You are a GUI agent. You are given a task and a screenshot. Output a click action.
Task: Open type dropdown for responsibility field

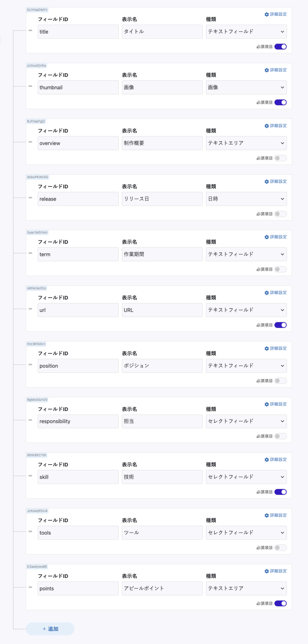(246, 421)
